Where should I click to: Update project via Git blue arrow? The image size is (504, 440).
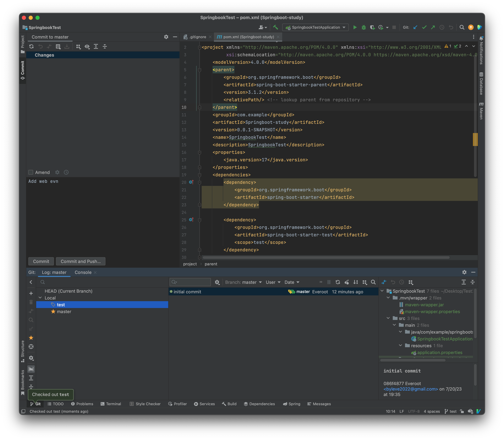[415, 27]
